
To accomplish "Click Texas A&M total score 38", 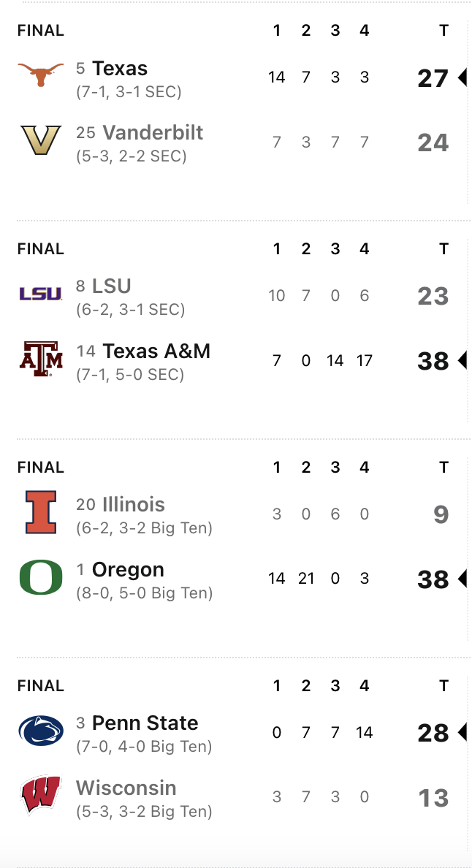I will coord(433,361).
